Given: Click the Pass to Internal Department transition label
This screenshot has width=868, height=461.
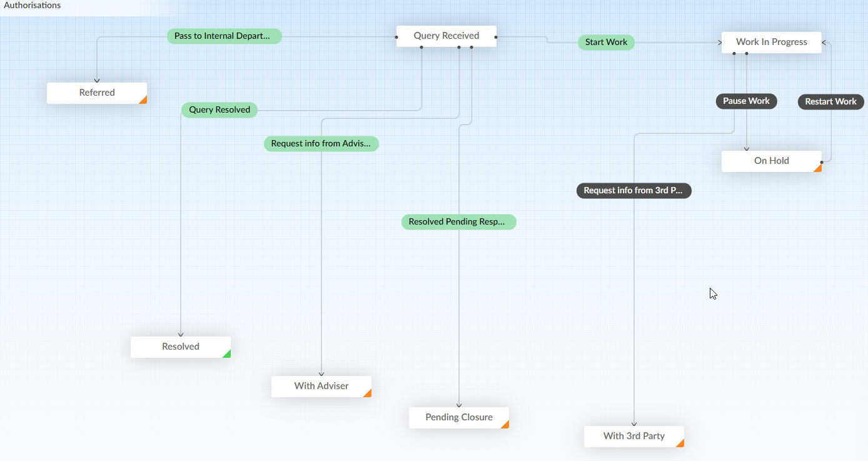Looking at the screenshot, I should [225, 36].
